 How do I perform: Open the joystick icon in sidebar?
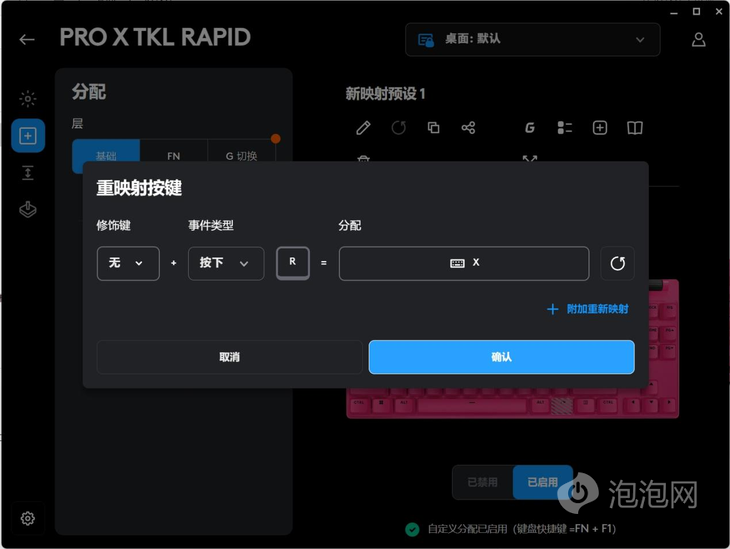[x=28, y=210]
